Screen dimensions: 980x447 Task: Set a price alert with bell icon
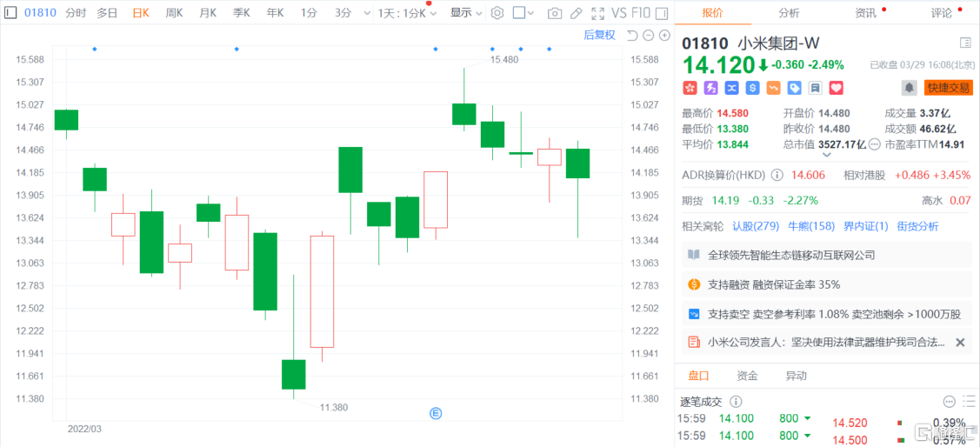[x=909, y=87]
